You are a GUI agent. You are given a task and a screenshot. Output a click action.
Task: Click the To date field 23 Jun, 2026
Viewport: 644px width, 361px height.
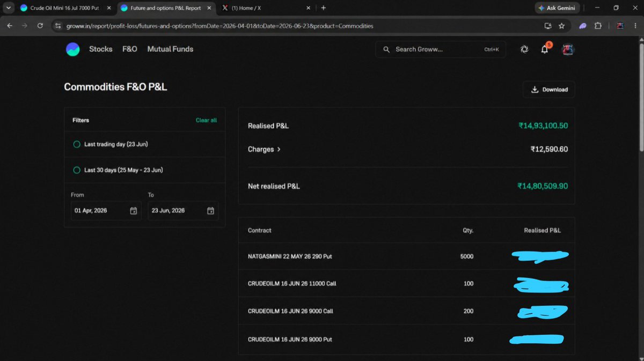pos(183,211)
